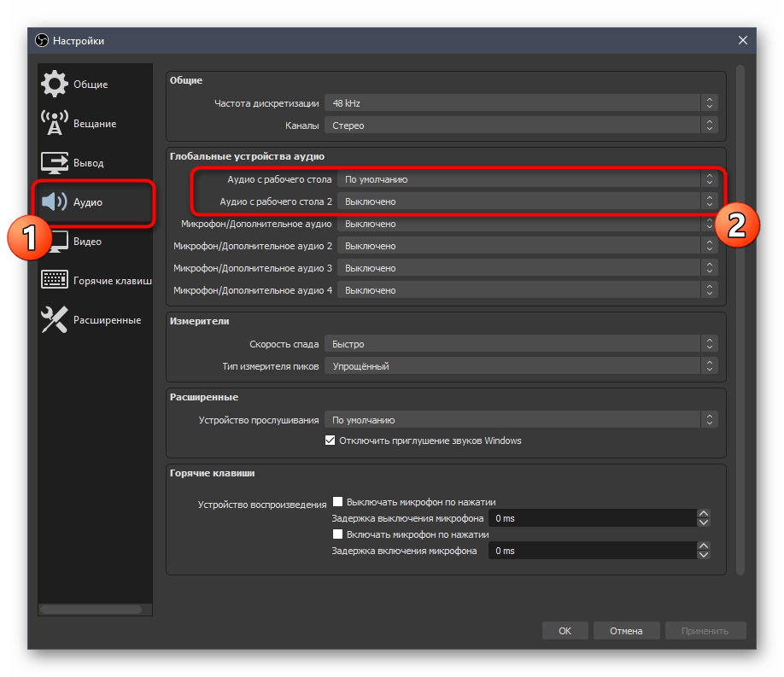Screen dimensions: 784x677
Task: Open the Тип измерителя пиков dropdown
Action: click(520, 366)
